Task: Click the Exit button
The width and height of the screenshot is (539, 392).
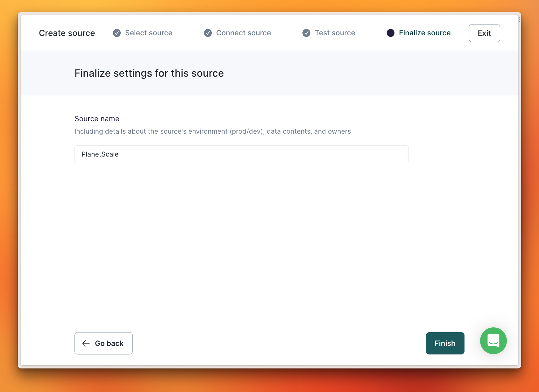Action: point(484,33)
